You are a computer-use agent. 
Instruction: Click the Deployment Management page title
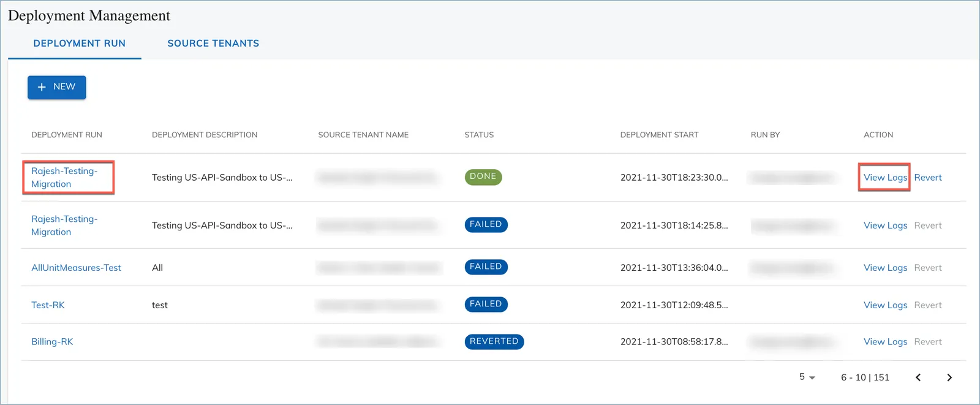(89, 16)
